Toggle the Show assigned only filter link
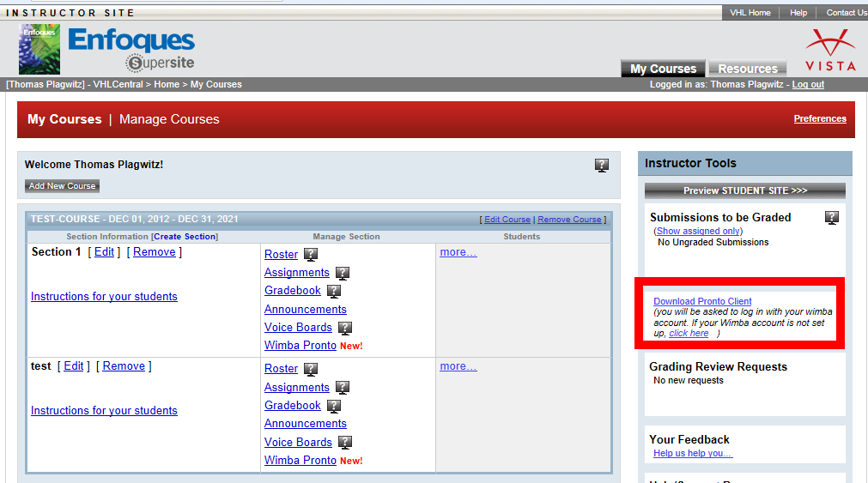 click(x=698, y=231)
